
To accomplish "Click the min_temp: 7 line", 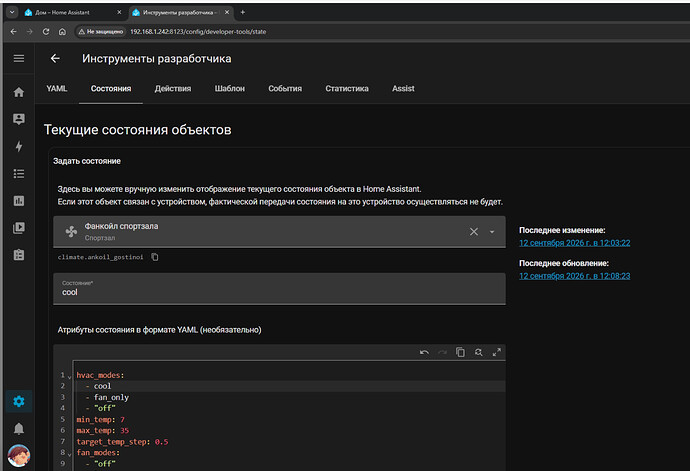I will [x=100, y=419].
